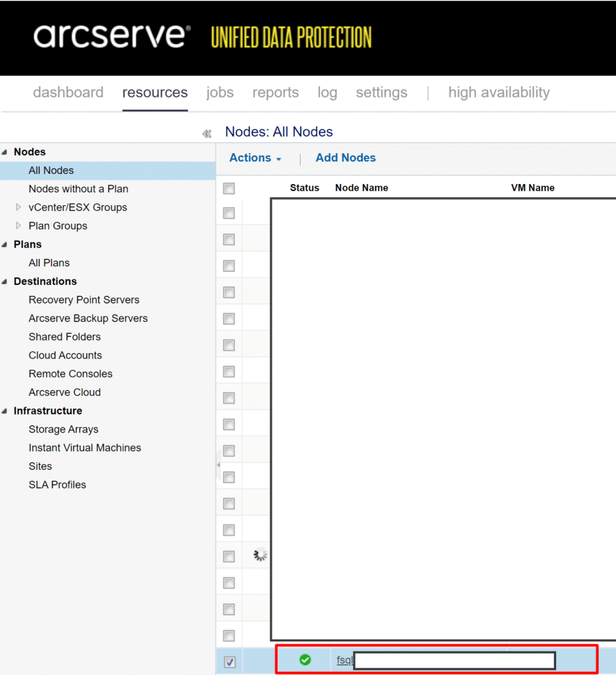Click the Arcserve logo in header

coord(112,37)
